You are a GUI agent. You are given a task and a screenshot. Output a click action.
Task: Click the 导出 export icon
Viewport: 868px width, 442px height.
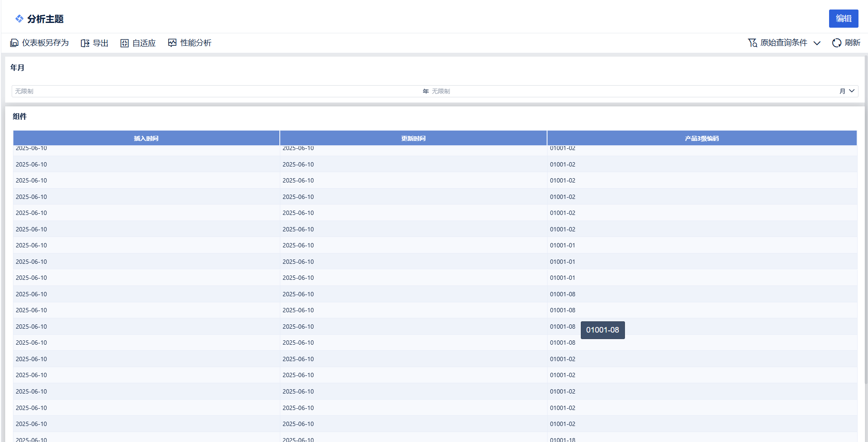[x=85, y=43]
